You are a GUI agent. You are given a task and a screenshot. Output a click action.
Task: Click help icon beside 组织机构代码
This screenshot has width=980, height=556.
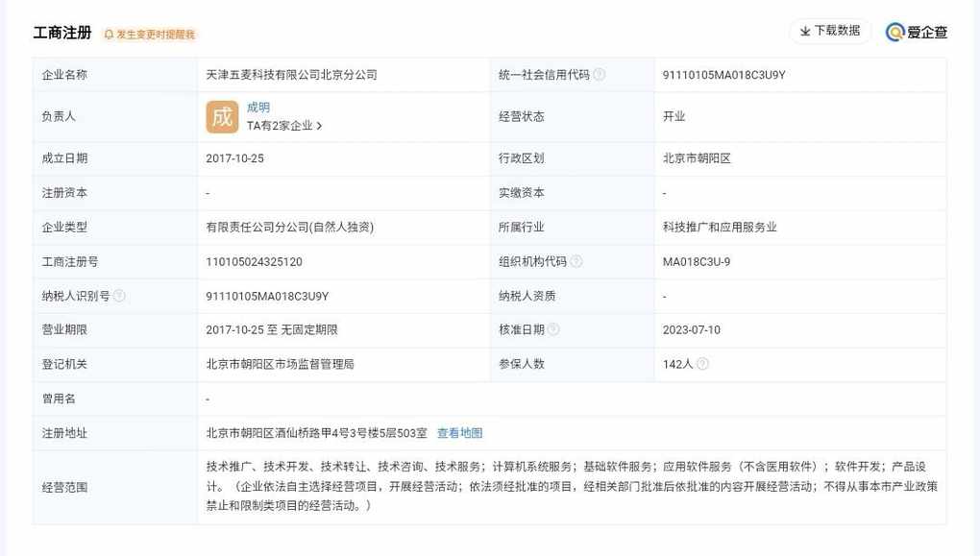[x=576, y=261]
